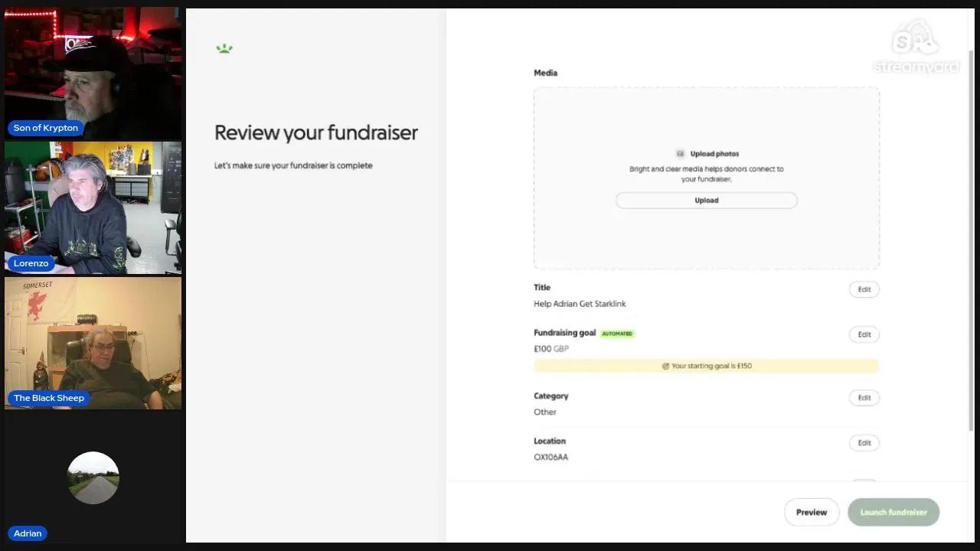Screen dimensions: 980x551
Task: Click the Upload button in Media box
Action: 706,201
